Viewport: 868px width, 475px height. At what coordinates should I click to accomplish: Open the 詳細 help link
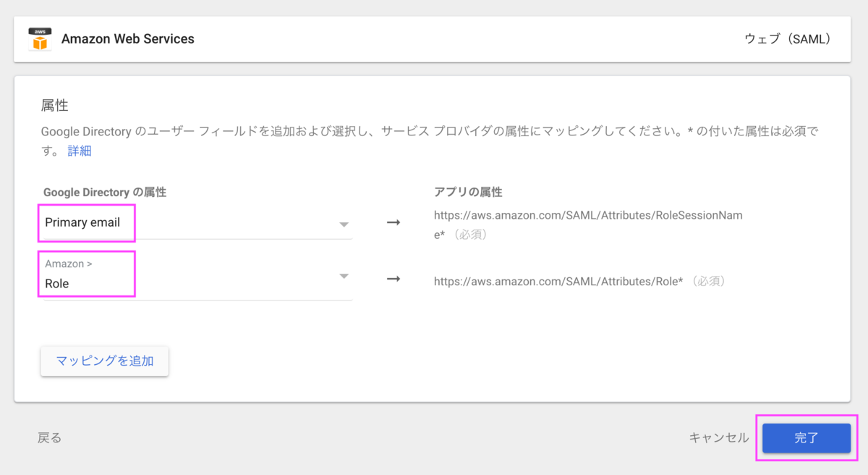(80, 151)
